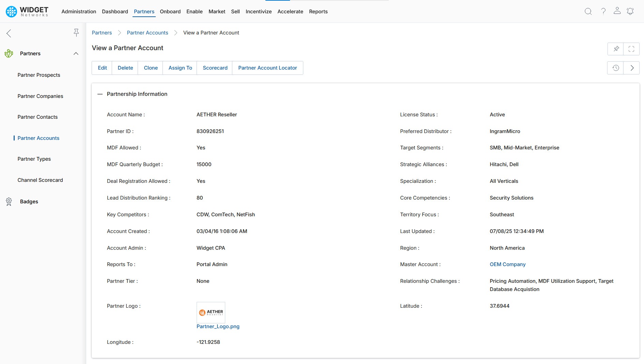
Task: Click the Longitude value -121.9258
Action: 208,342
